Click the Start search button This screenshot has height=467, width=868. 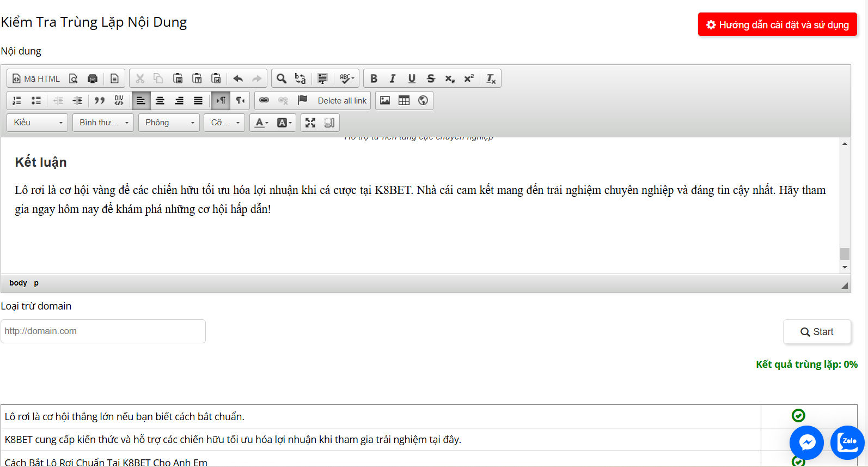click(x=817, y=332)
